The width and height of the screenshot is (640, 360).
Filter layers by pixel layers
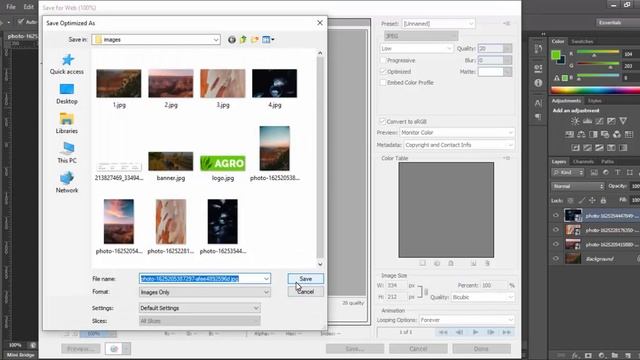(594, 173)
